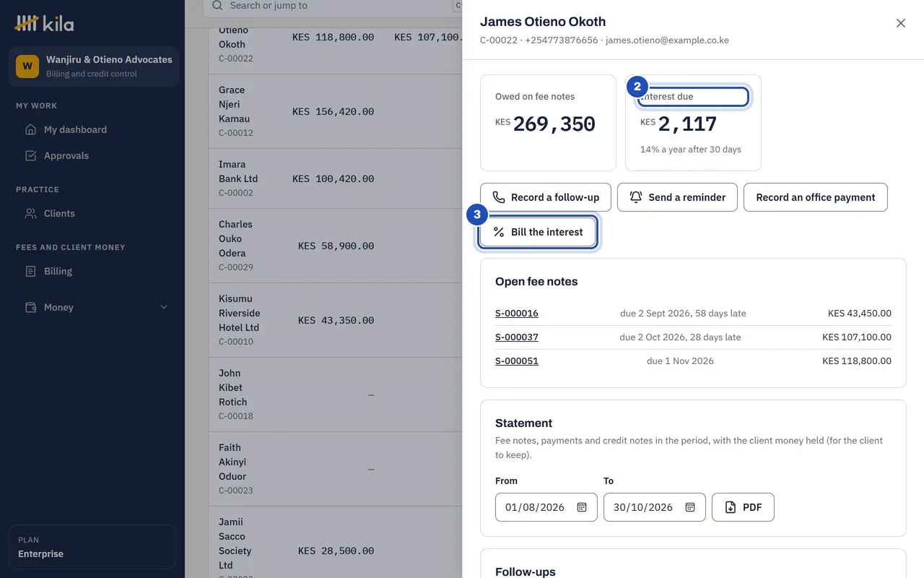
Task: Click the percent icon on Bill the interest
Action: coord(499,233)
